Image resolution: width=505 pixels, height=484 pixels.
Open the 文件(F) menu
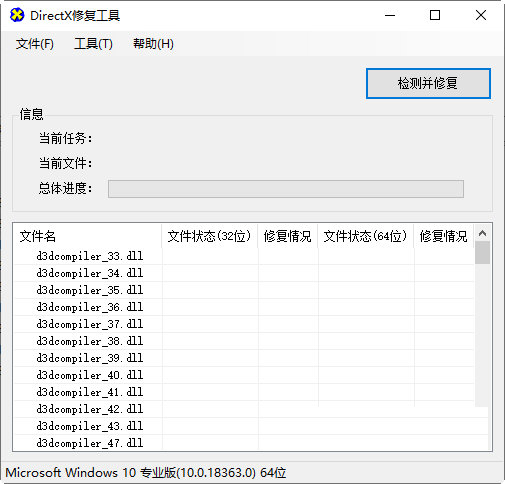[35, 44]
